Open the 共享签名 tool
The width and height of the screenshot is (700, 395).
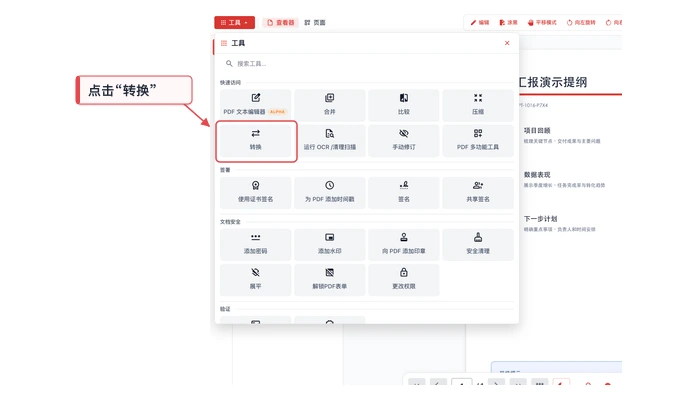pyautogui.click(x=478, y=192)
